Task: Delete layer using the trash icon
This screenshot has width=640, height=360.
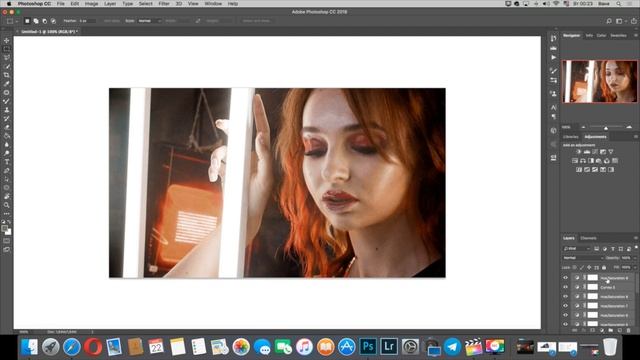Action: click(629, 330)
